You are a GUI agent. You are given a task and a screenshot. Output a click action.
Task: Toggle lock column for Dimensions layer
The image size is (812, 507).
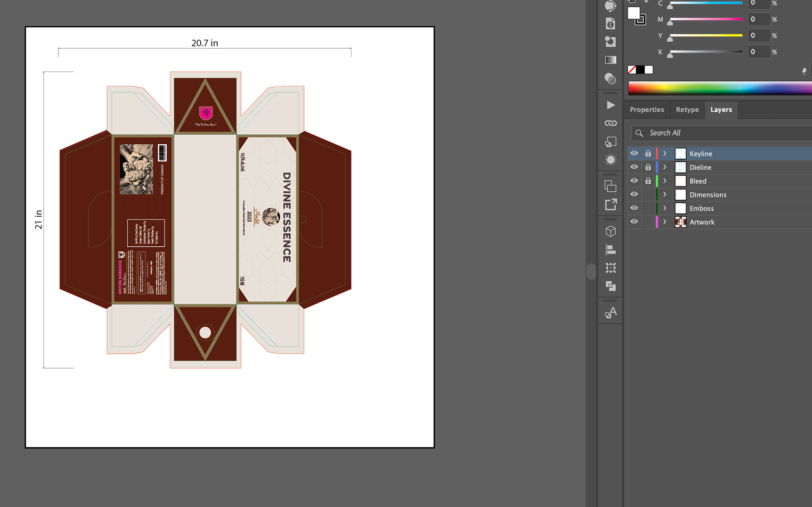(x=648, y=195)
